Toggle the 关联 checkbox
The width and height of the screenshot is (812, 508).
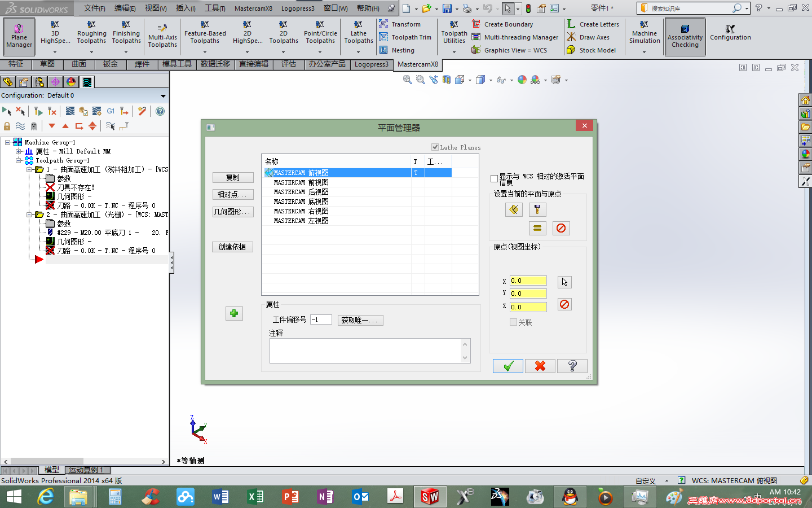(513, 322)
